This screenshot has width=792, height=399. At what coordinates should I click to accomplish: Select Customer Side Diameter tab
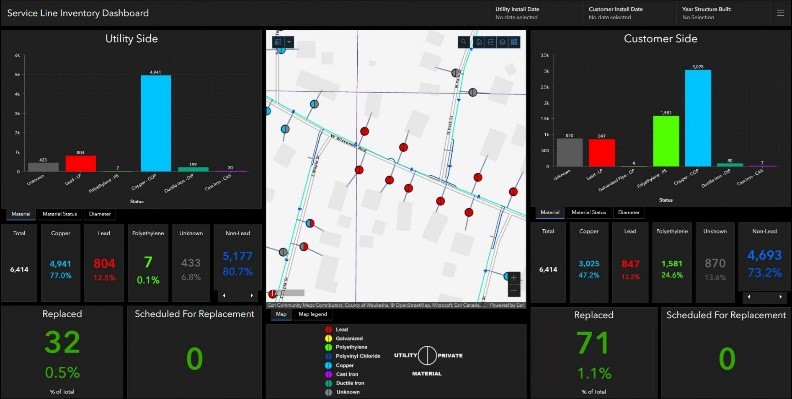629,213
